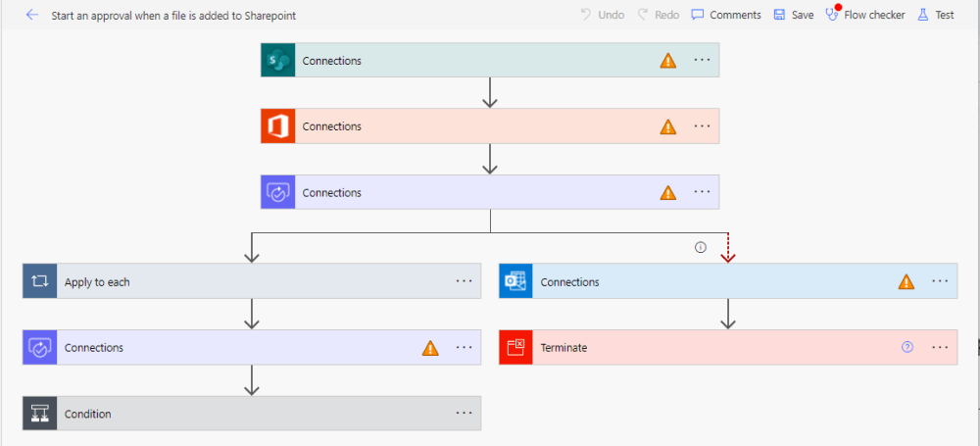Viewport: 980px width, 446px height.
Task: Click the flow title text
Action: 173,15
